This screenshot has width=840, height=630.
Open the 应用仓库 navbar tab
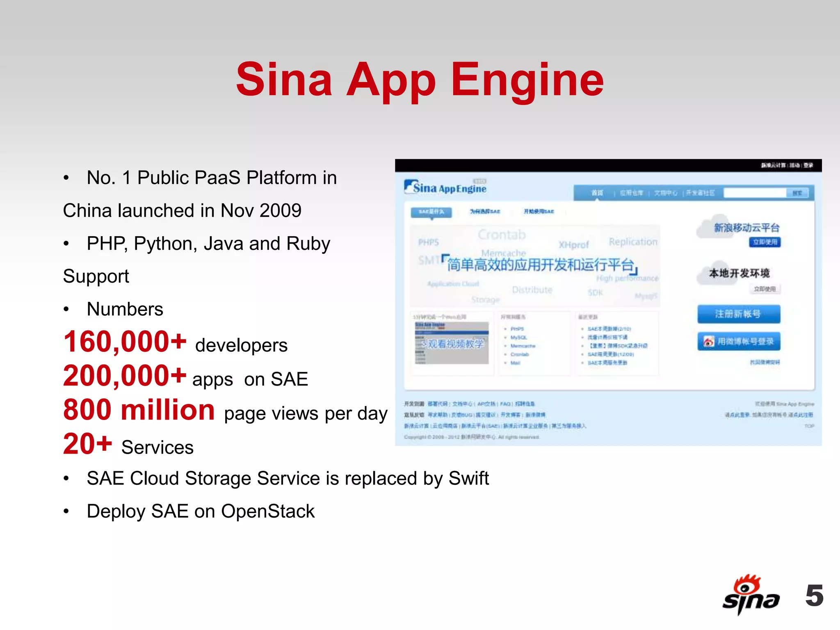(x=631, y=193)
